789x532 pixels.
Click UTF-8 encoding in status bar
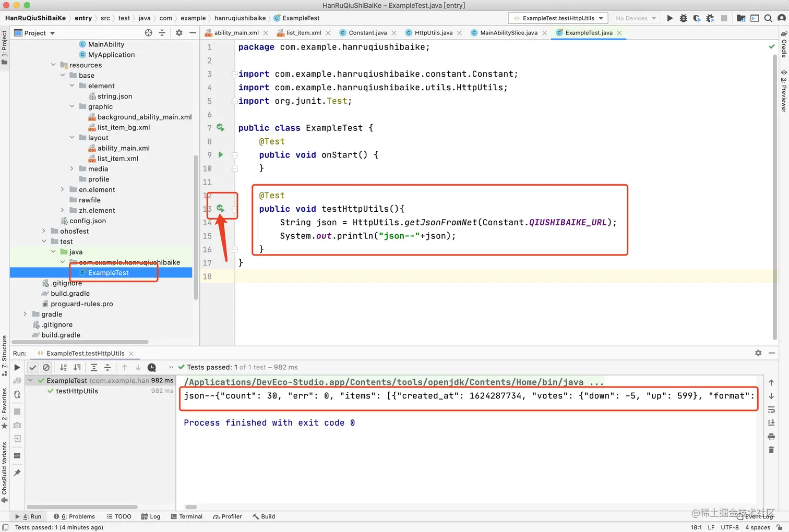click(x=730, y=527)
